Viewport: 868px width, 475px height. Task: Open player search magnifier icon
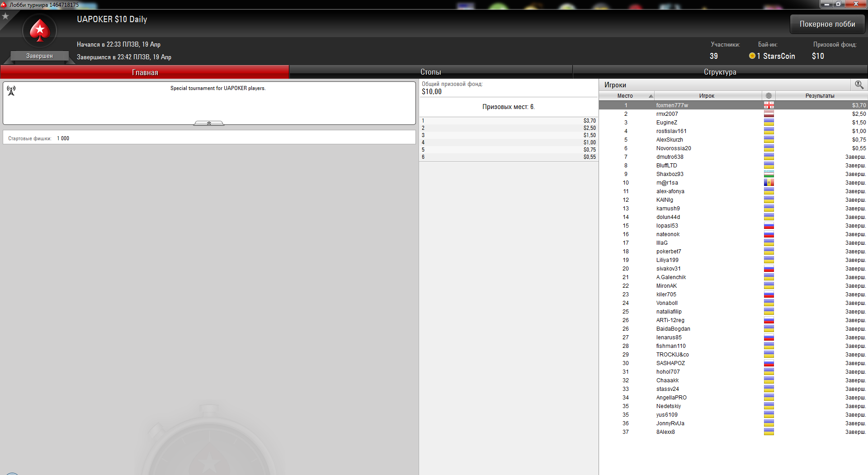click(x=859, y=85)
